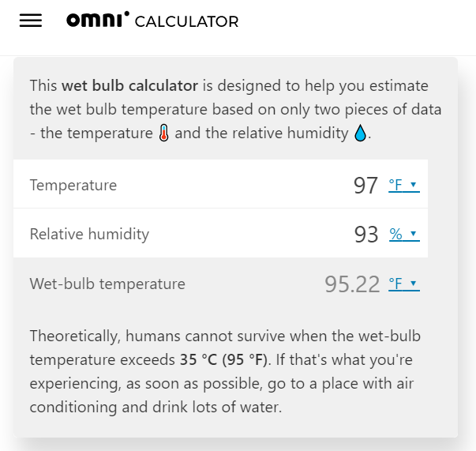
Task: Click "Theoretically" at the start of the warning
Action: click(75, 336)
